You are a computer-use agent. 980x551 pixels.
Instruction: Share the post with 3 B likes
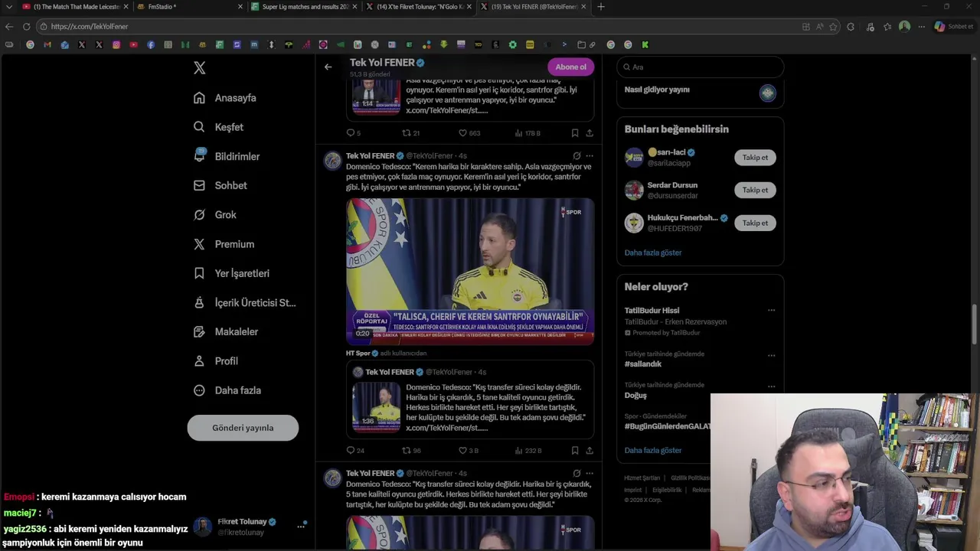590,451
